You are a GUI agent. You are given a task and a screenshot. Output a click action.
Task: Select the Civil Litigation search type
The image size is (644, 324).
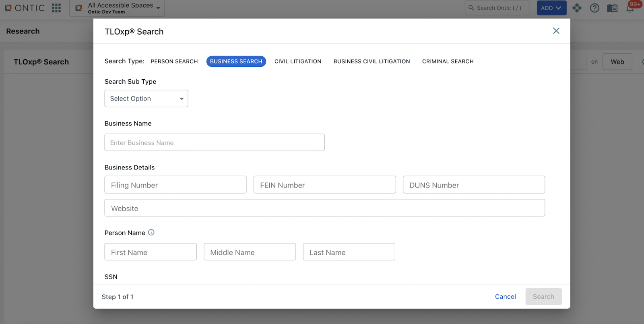click(298, 62)
